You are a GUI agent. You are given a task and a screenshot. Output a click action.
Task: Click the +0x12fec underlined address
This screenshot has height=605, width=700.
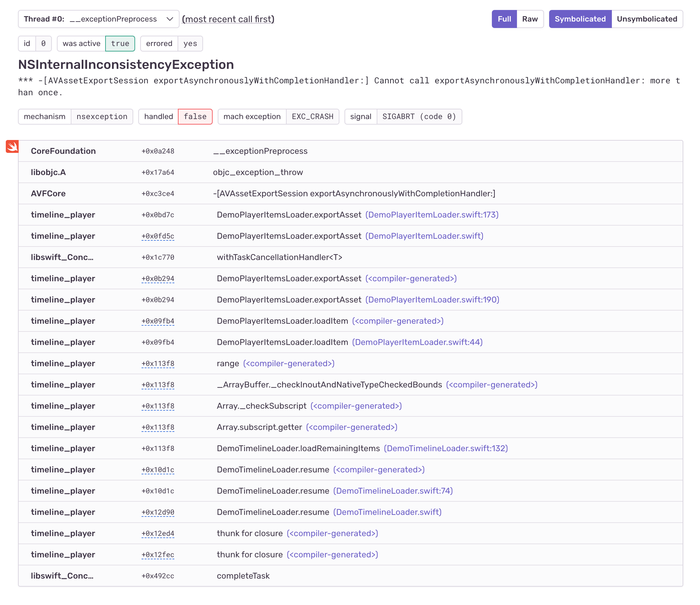pyautogui.click(x=158, y=555)
